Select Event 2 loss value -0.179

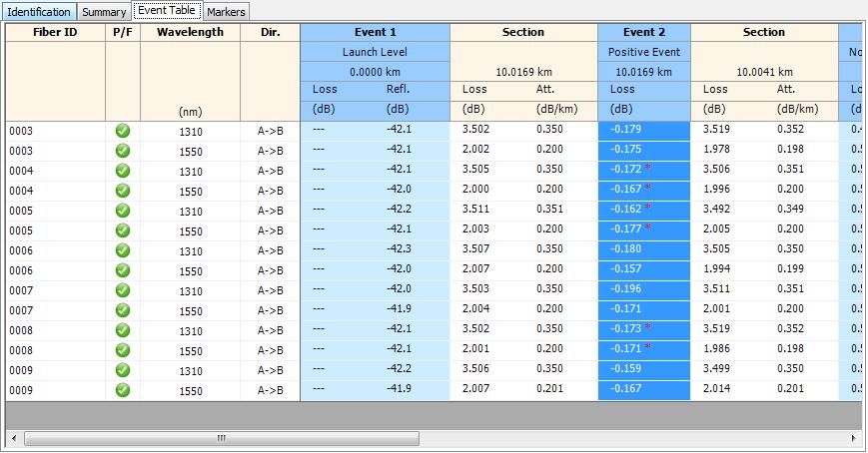pyautogui.click(x=625, y=129)
